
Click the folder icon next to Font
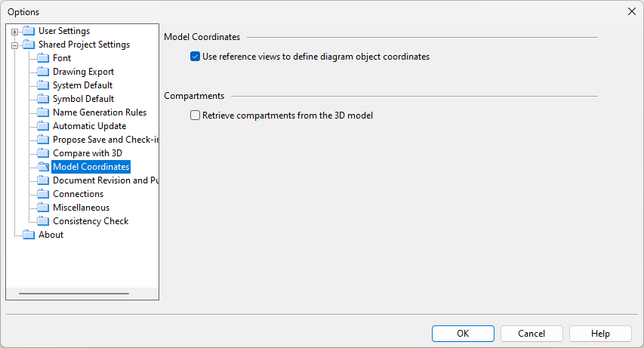coord(43,58)
